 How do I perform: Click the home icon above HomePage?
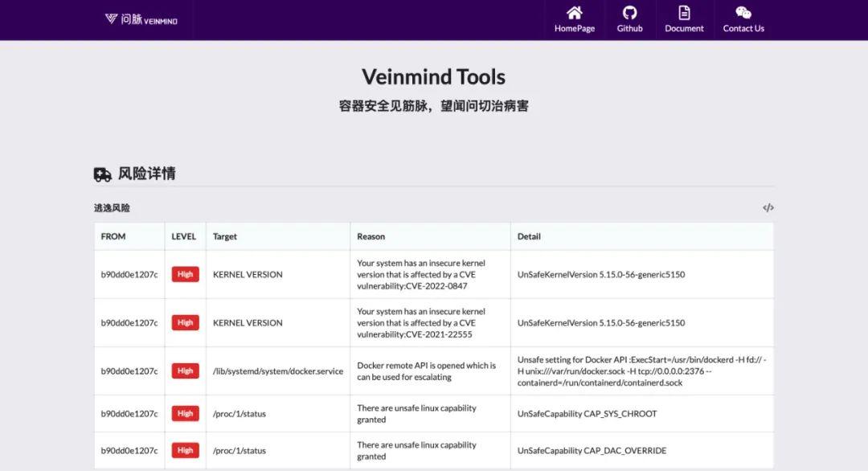click(574, 13)
